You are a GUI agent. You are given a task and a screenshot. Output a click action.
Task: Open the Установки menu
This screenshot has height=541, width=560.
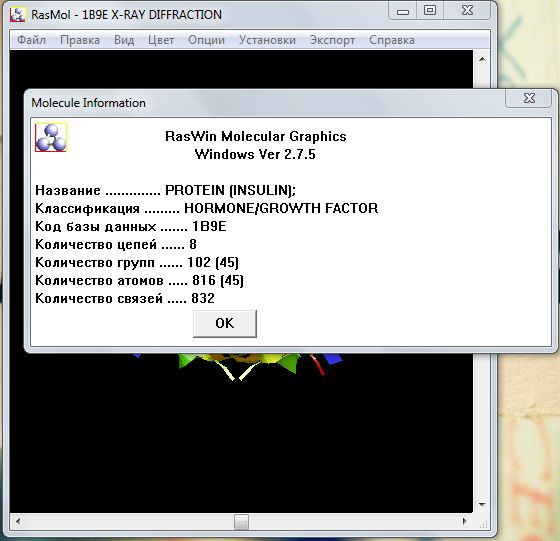pos(267,40)
